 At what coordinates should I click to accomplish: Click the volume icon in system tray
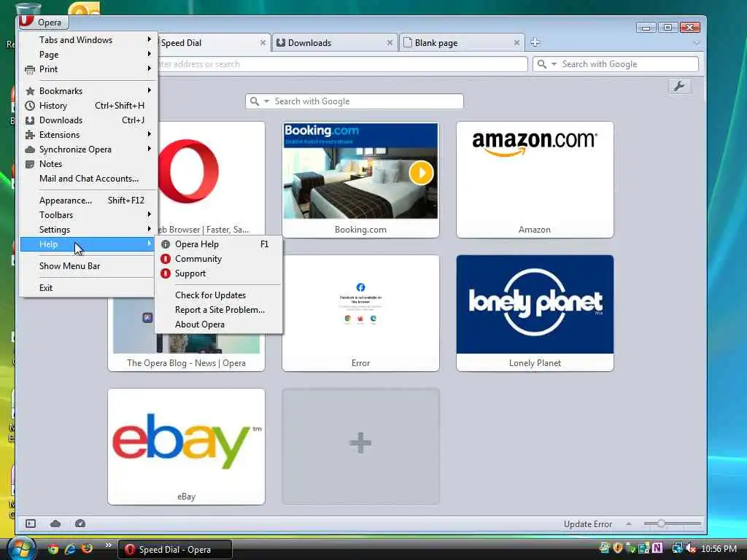tap(692, 548)
